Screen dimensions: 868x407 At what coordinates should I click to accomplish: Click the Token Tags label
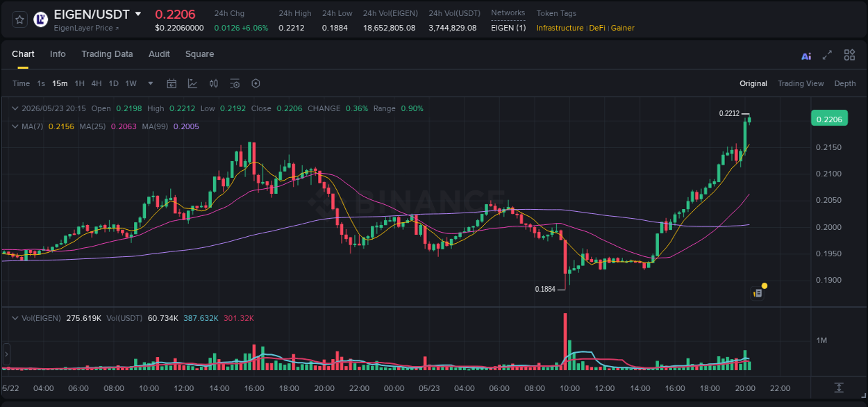pyautogui.click(x=556, y=13)
